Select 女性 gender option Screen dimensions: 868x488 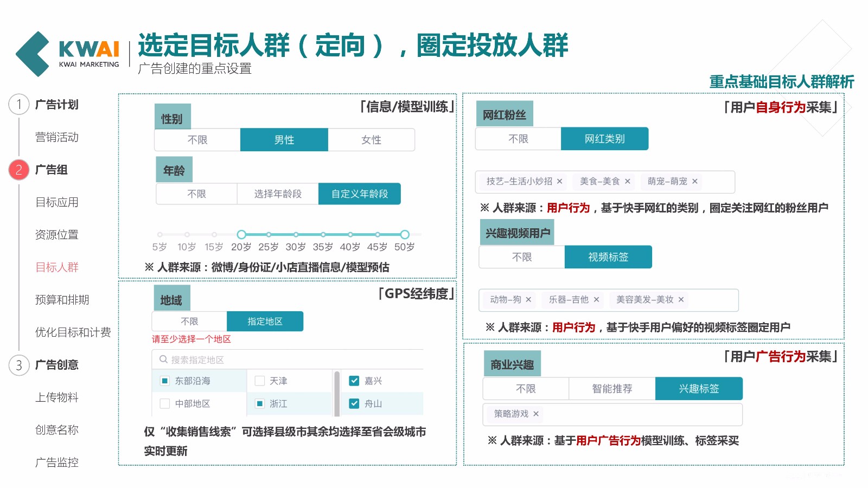point(371,140)
